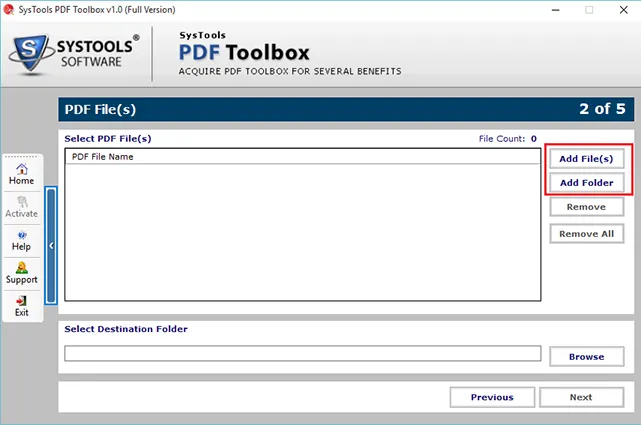641x425 pixels.
Task: Click the Activate sidebar icon
Action: click(x=22, y=207)
